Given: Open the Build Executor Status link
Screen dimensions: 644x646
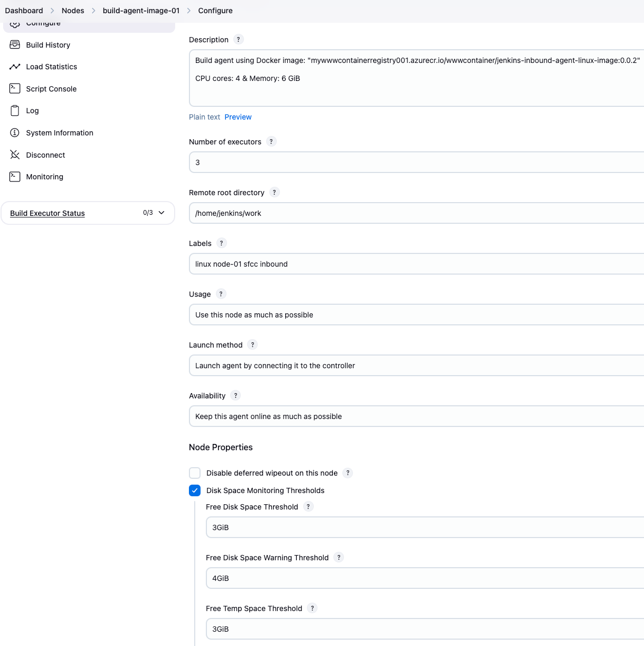Looking at the screenshot, I should (48, 213).
